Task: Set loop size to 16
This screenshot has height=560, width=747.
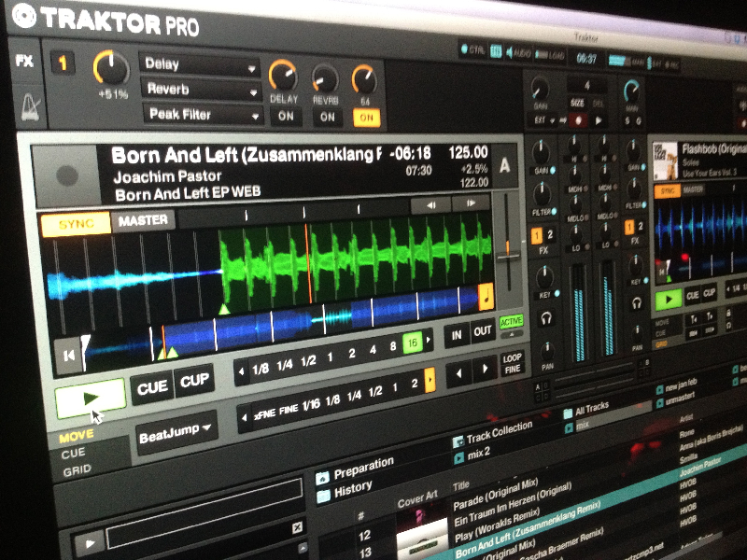Action: click(412, 343)
